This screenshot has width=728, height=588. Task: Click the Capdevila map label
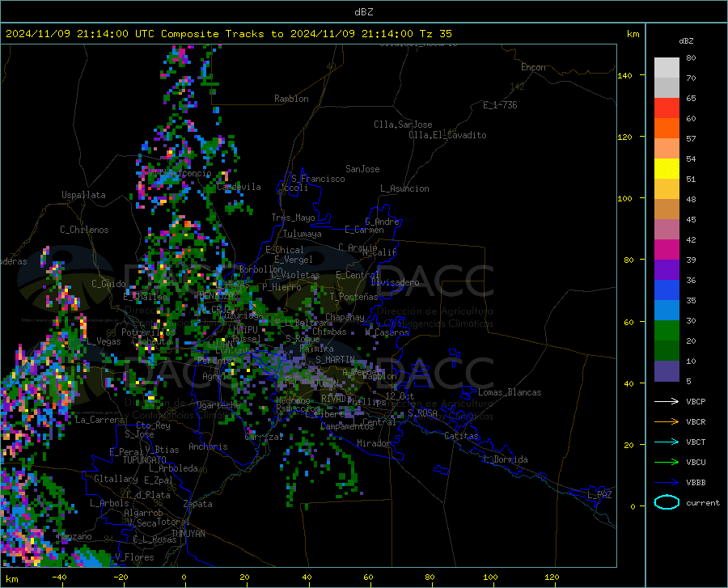pyautogui.click(x=239, y=187)
